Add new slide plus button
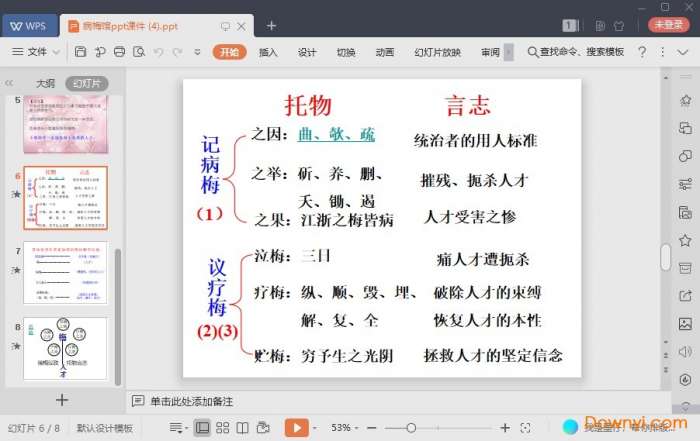Viewport: 700px width, 441px height. point(62,399)
